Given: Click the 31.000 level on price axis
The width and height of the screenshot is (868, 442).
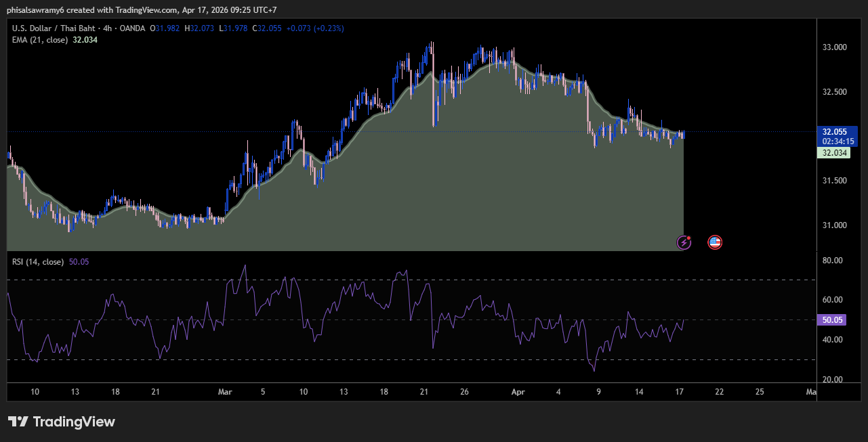Looking at the screenshot, I should pyautogui.click(x=834, y=225).
